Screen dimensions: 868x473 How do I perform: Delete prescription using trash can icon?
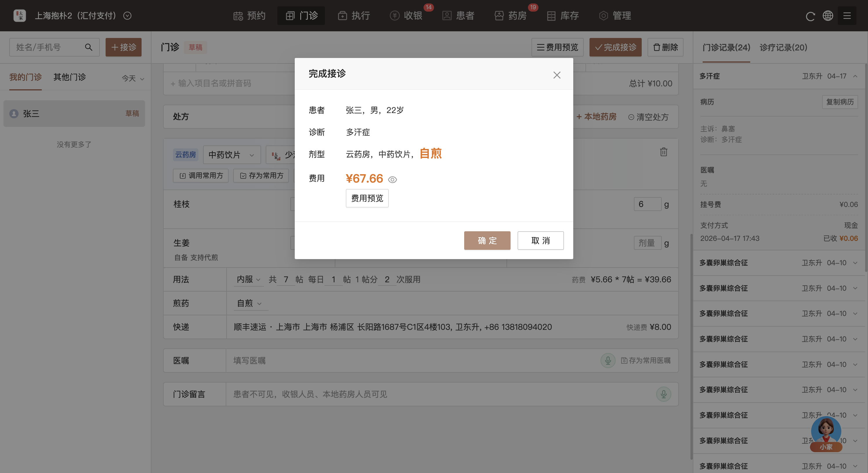[663, 152]
